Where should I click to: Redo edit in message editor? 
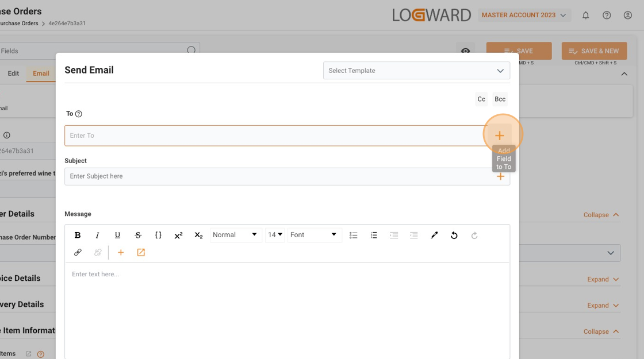tap(474, 235)
